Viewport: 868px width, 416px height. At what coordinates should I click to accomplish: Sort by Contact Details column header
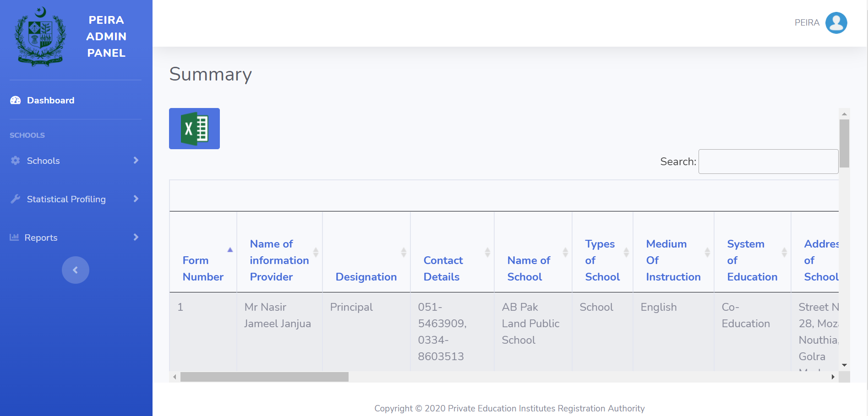[443, 268]
